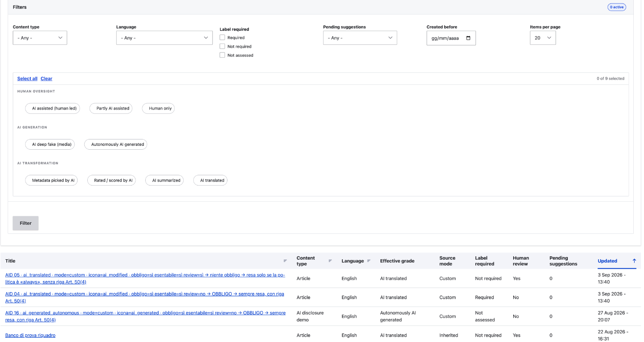
Task: Toggle the AI deep fake (media) chip
Action: 50,144
